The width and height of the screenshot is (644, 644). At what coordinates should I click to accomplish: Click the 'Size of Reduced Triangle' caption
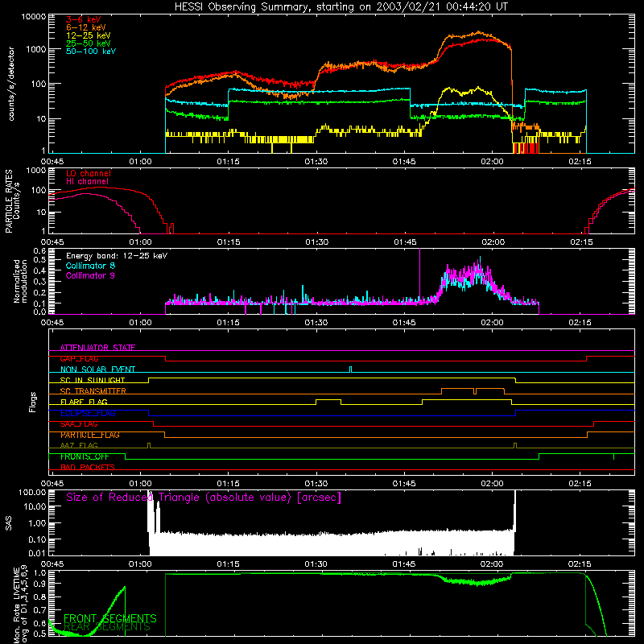[x=204, y=497]
